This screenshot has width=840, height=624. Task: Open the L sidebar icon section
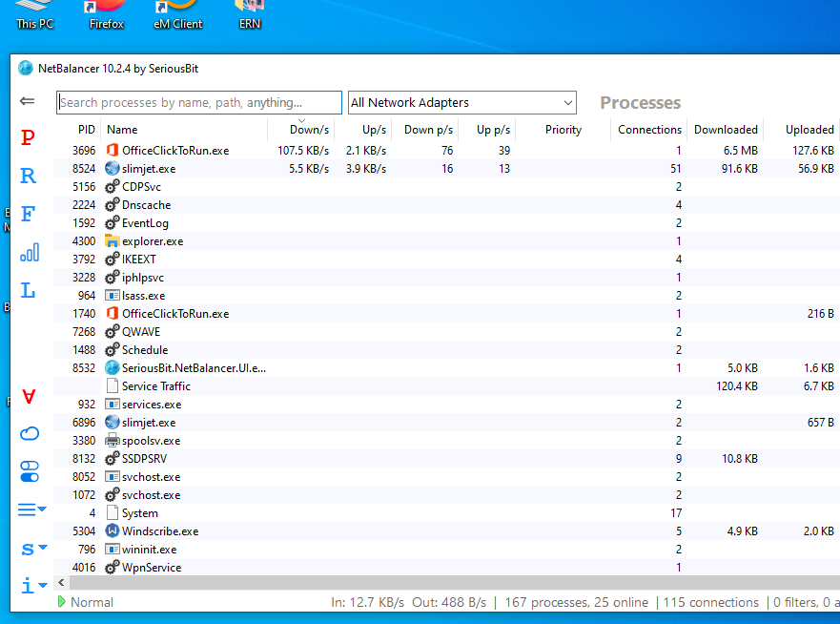pyautogui.click(x=28, y=290)
